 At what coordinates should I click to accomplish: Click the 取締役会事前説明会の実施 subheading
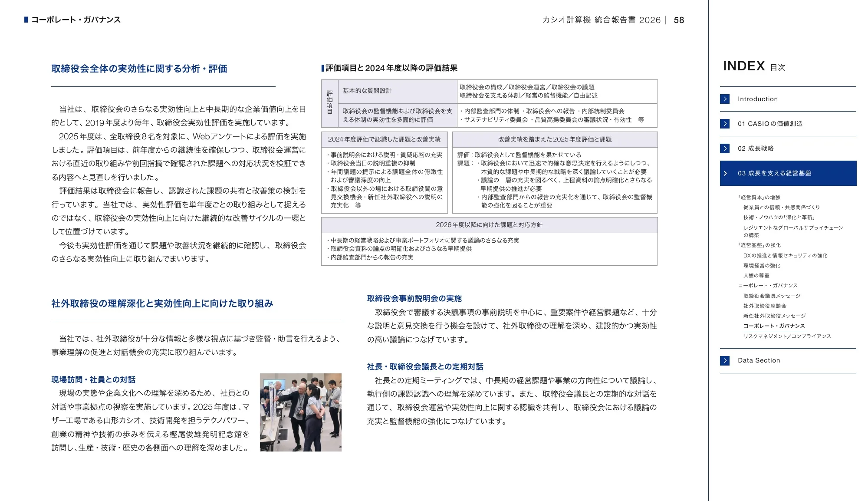(x=414, y=299)
